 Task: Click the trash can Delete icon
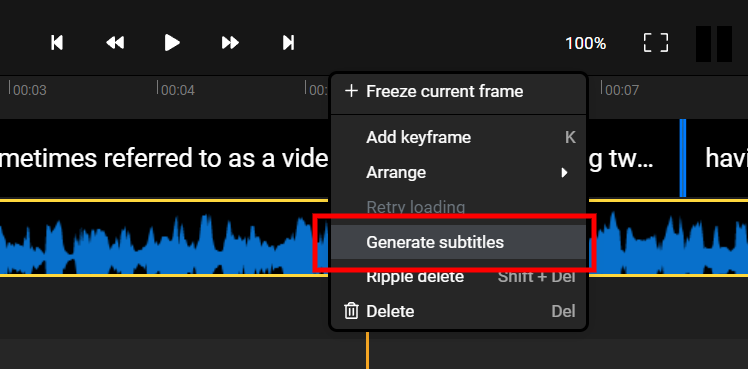click(352, 311)
